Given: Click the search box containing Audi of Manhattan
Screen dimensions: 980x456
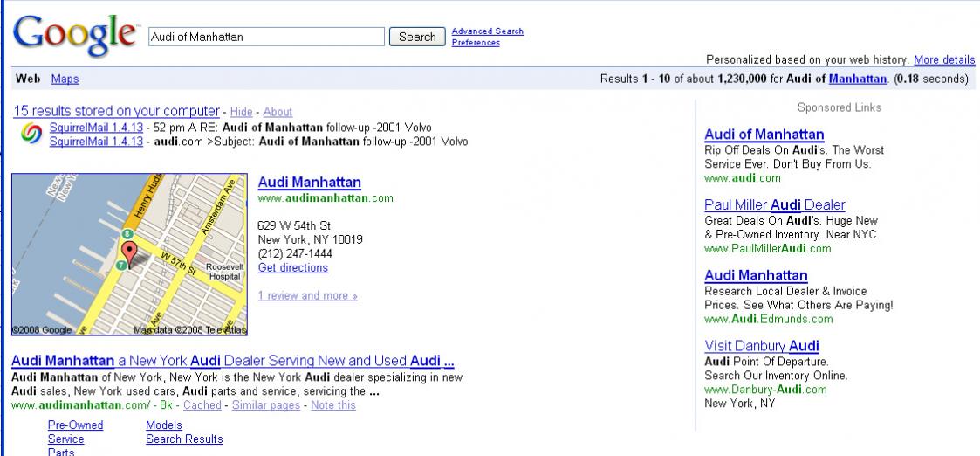Looking at the screenshot, I should tap(266, 37).
